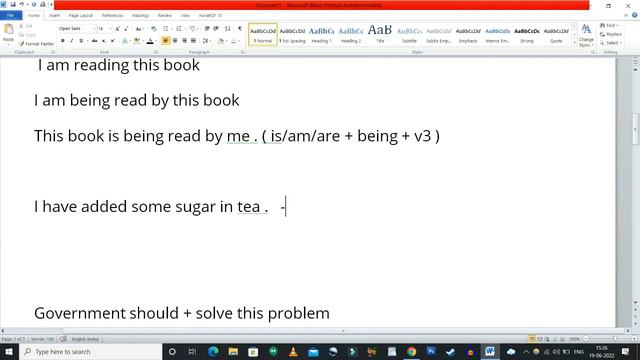
Task: Switch to the Insert tab
Action: point(54,16)
